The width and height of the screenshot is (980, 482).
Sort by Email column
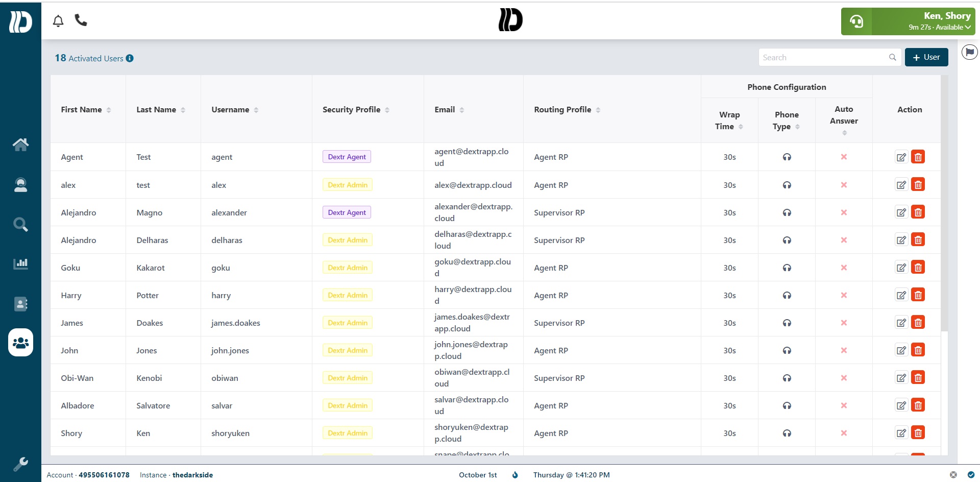(x=461, y=110)
